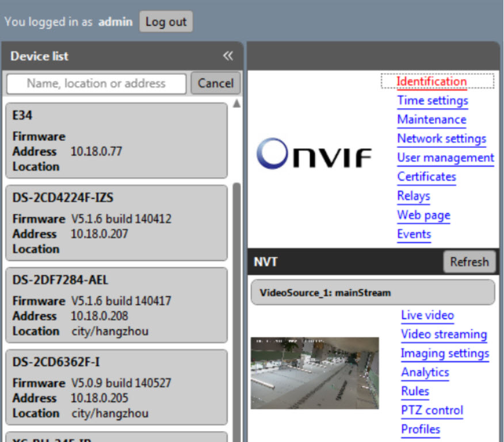Open User management page

click(445, 157)
